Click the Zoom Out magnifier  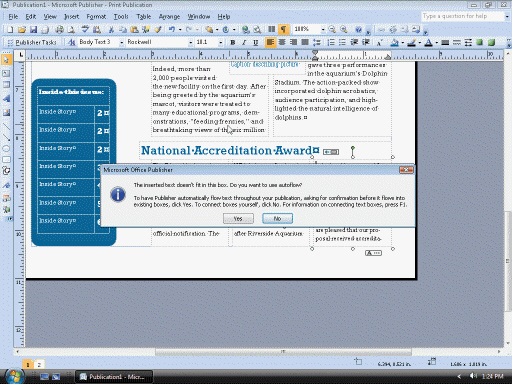(332, 30)
